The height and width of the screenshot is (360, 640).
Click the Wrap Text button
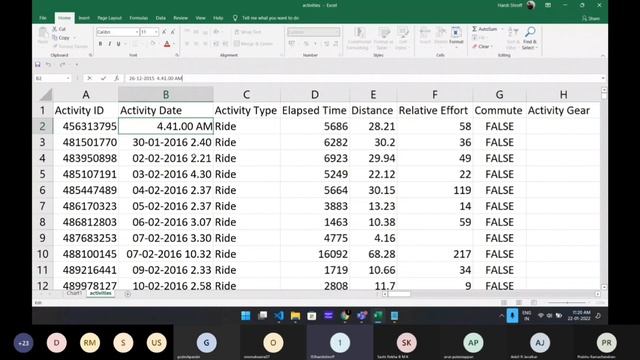[248, 32]
